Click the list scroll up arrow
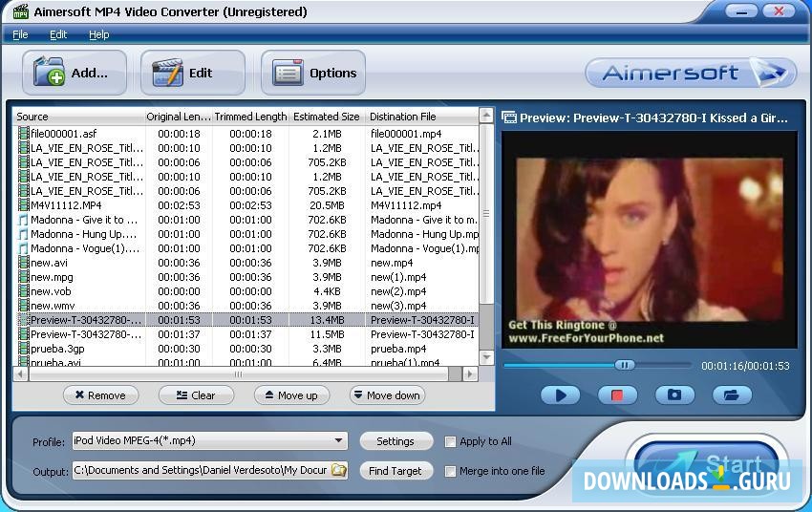 tap(485, 116)
